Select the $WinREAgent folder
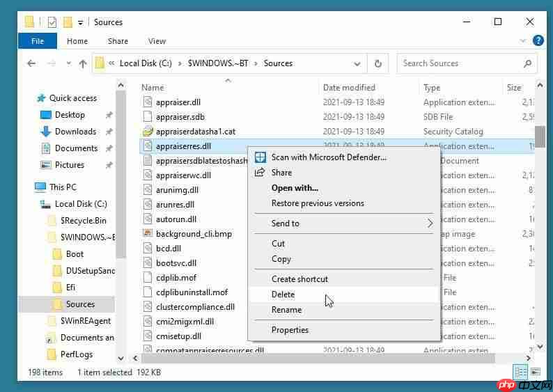The image size is (553, 392). 86,321
